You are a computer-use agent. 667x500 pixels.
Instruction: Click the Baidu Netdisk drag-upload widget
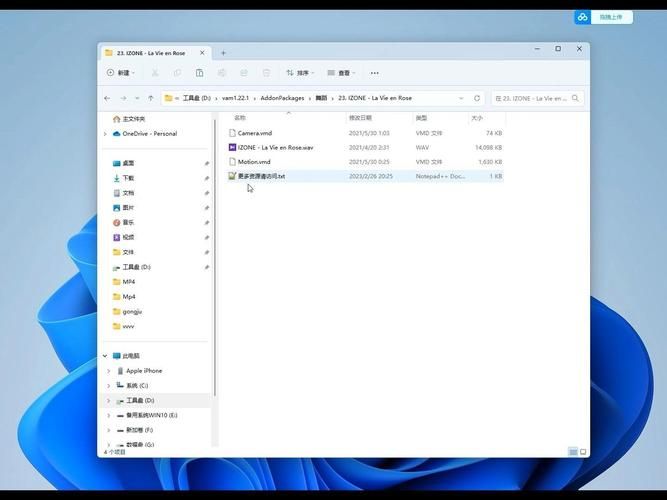[x=603, y=17]
